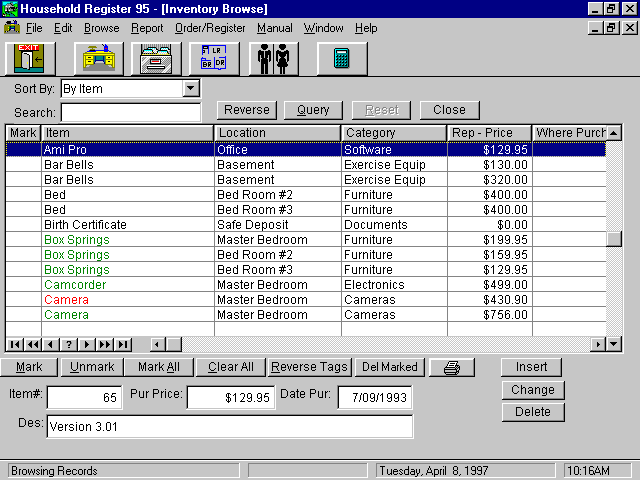
Task: Open the floor plan rooms icon
Action: coord(213,58)
